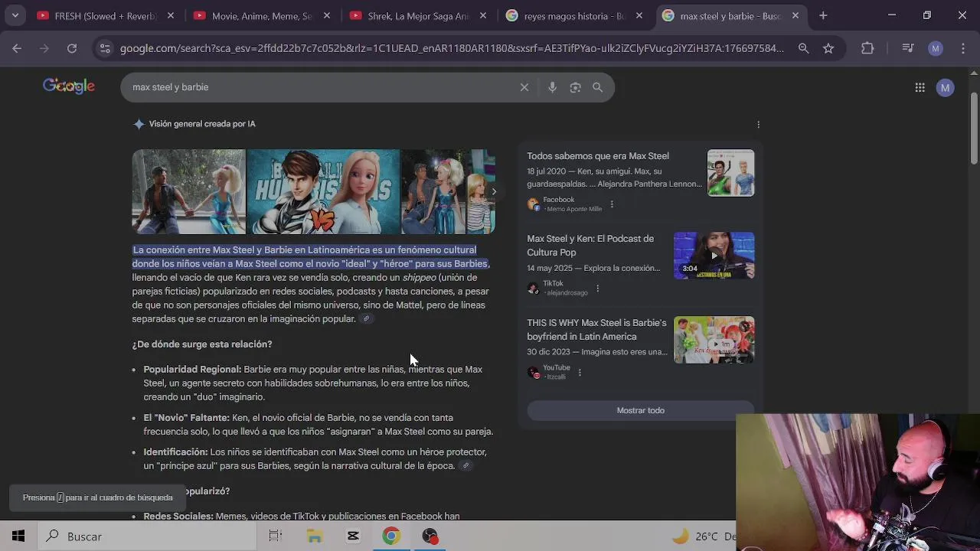
Task: Open a new browser tab
Action: [x=823, y=15]
